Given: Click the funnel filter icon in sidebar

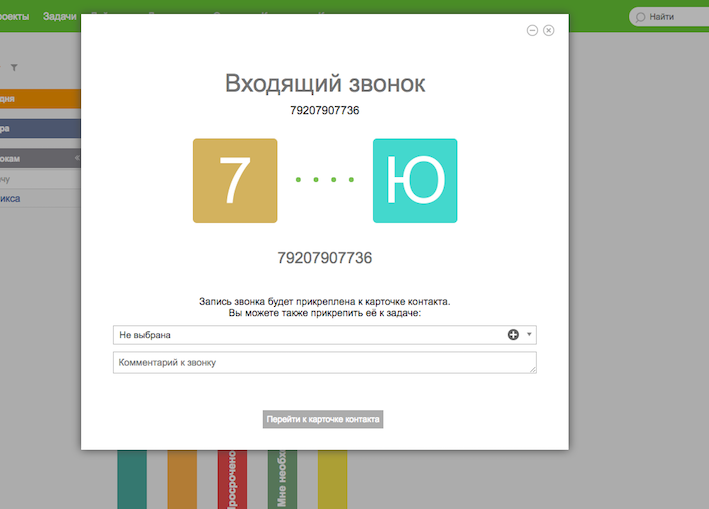Looking at the screenshot, I should [x=14, y=67].
